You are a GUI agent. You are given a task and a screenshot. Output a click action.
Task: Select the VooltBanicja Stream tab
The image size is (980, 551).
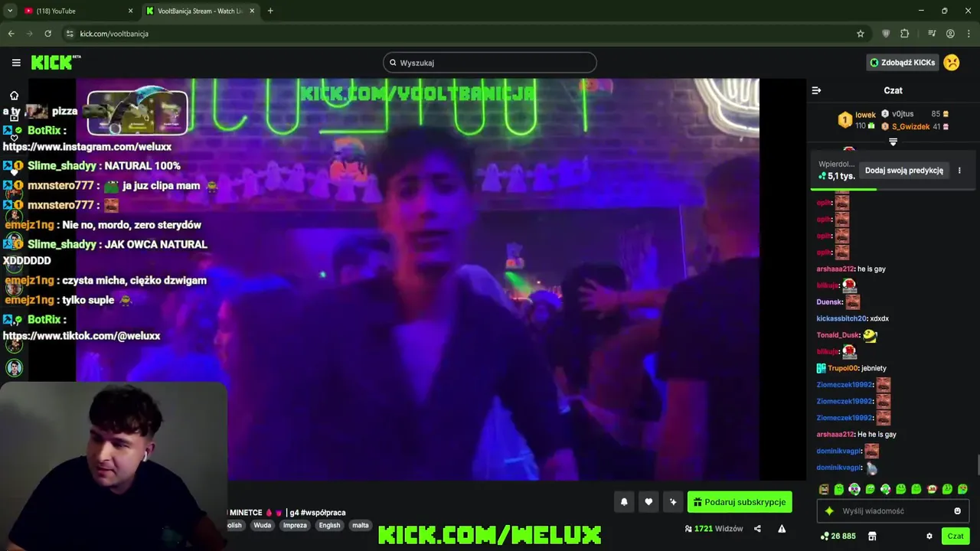(201, 11)
